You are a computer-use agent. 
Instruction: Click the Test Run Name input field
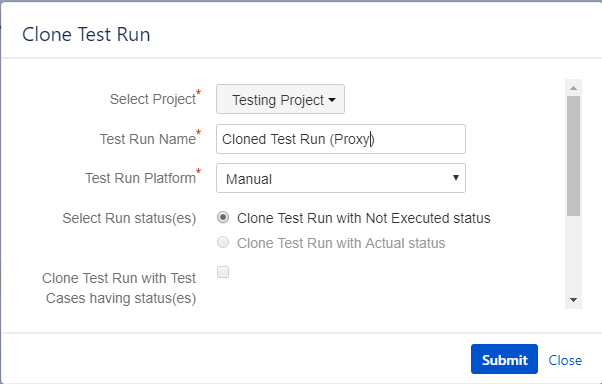tap(341, 139)
